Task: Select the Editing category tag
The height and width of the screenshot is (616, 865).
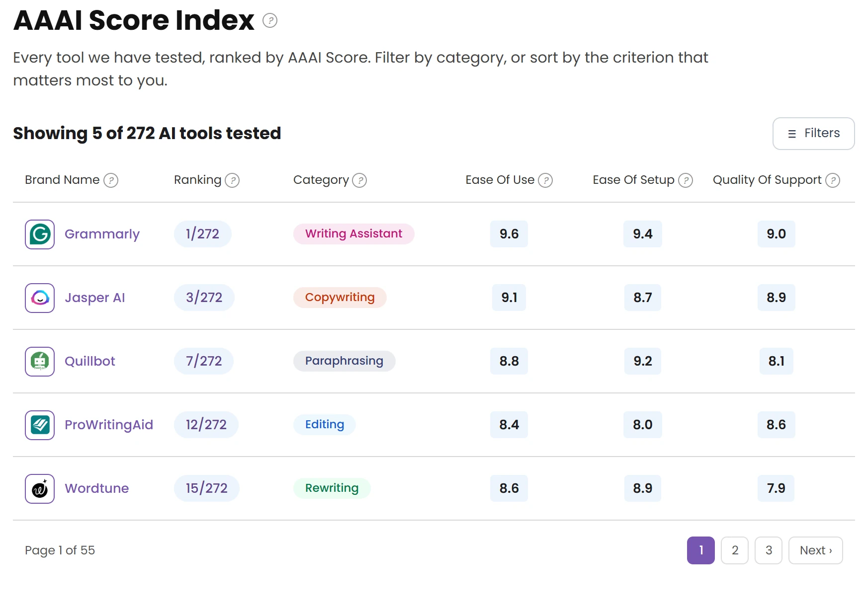Action: click(324, 425)
